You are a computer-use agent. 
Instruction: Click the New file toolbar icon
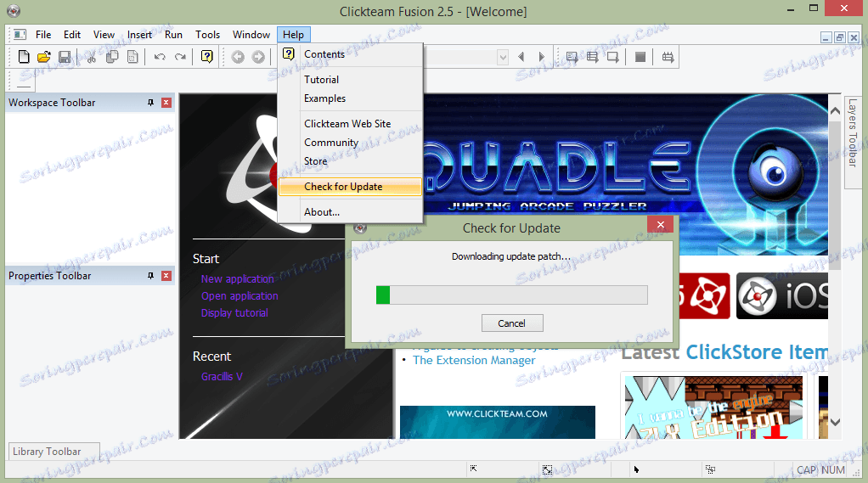[24, 57]
